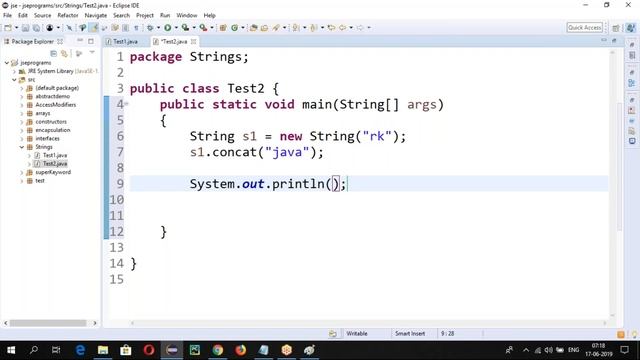Switch to the Test1.java editor tab
Image resolution: width=640 pixels, height=360 pixels.
click(126, 42)
